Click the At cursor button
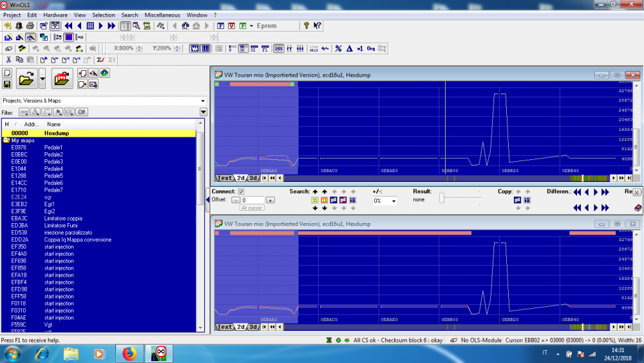Image resolution: width=644 pixels, height=363 pixels. tap(251, 208)
